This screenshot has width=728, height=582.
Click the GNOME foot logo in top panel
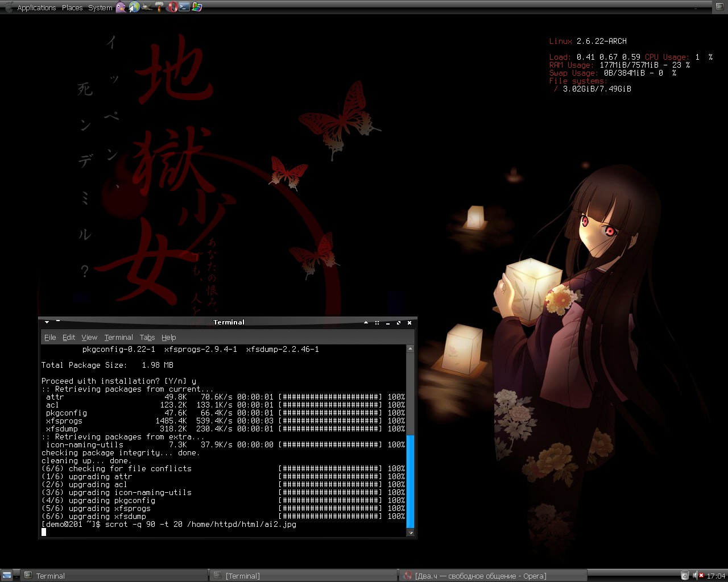pyautogui.click(x=9, y=7)
